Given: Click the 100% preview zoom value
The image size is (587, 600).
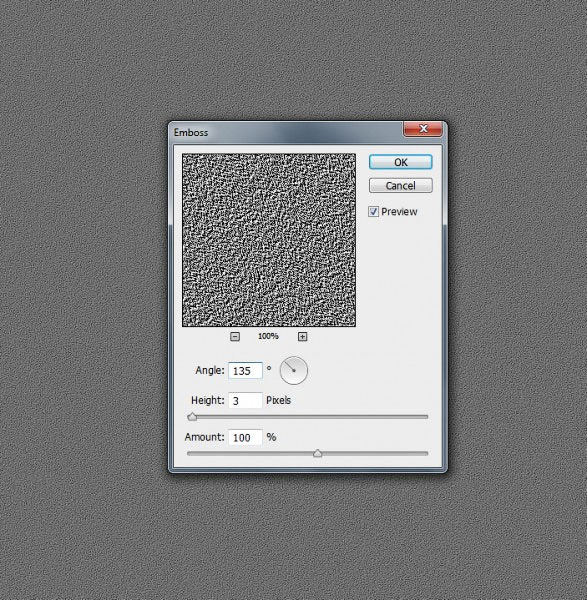Looking at the screenshot, I should (268, 336).
